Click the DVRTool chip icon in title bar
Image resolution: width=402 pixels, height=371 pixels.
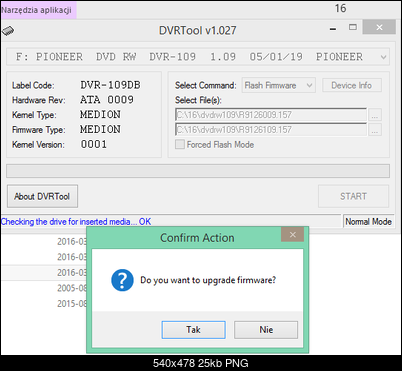point(8,31)
